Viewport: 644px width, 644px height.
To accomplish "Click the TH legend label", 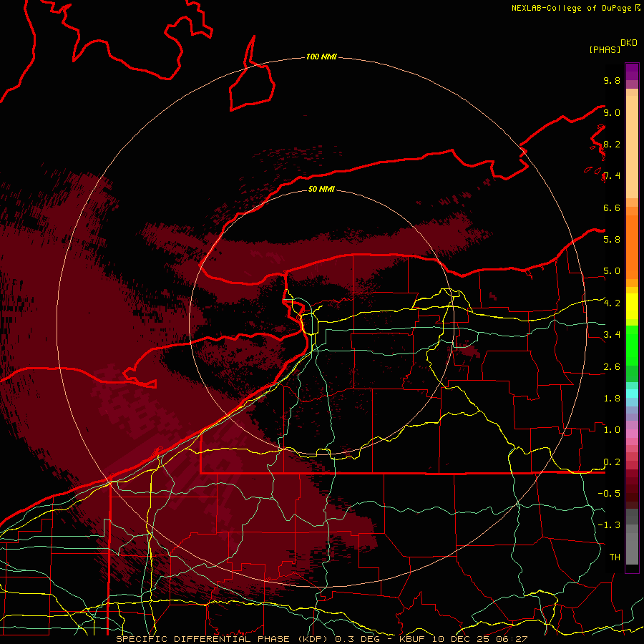I will (615, 557).
